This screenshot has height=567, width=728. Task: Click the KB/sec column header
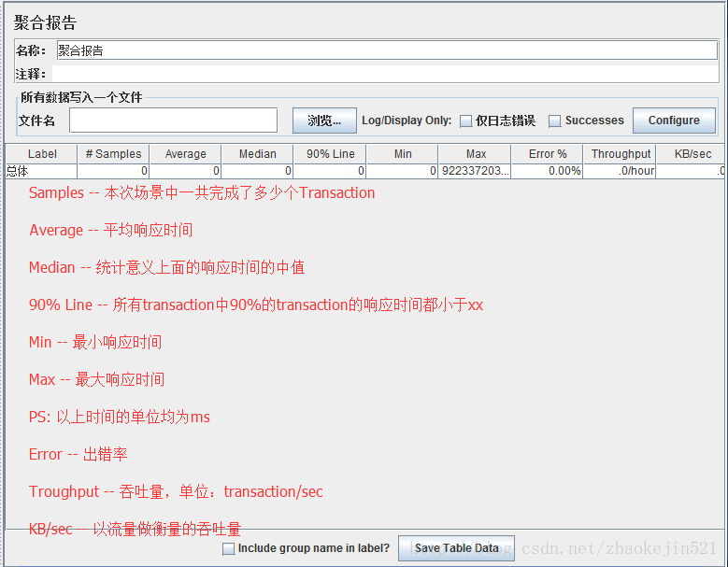point(692,153)
